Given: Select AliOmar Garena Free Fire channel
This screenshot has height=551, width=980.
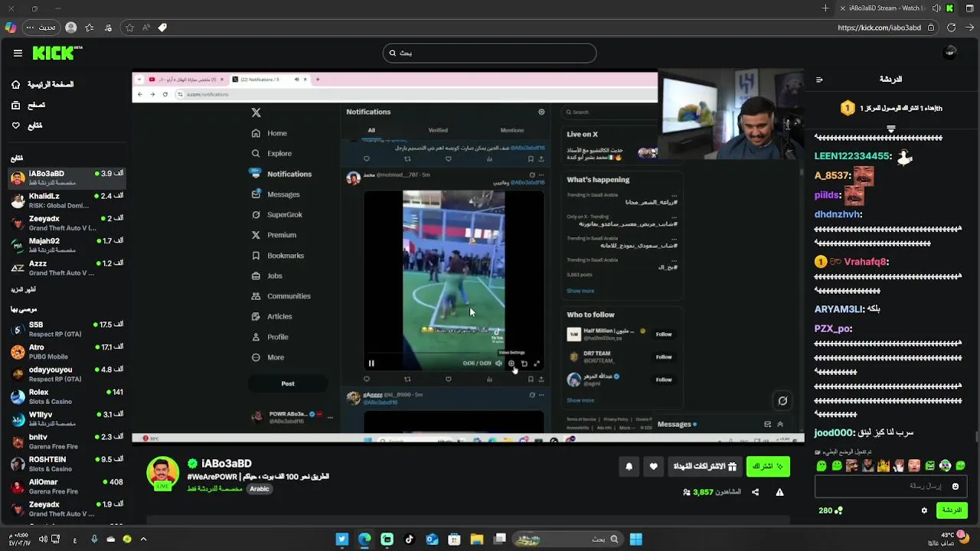Looking at the screenshot, I should tap(67, 487).
